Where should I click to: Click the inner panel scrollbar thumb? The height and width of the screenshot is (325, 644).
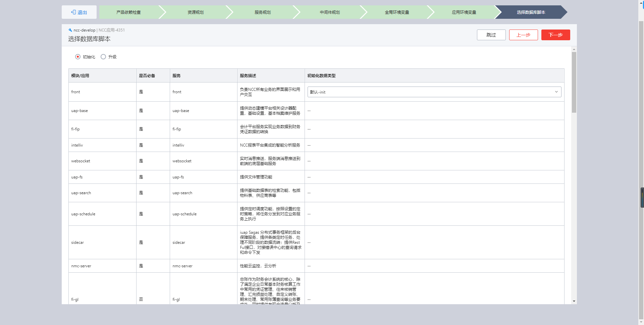pos(574,82)
